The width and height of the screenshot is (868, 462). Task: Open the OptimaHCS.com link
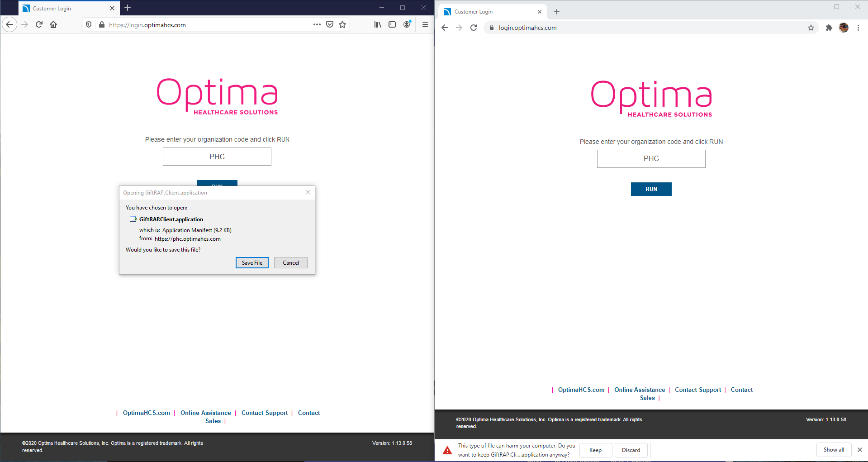coord(146,413)
